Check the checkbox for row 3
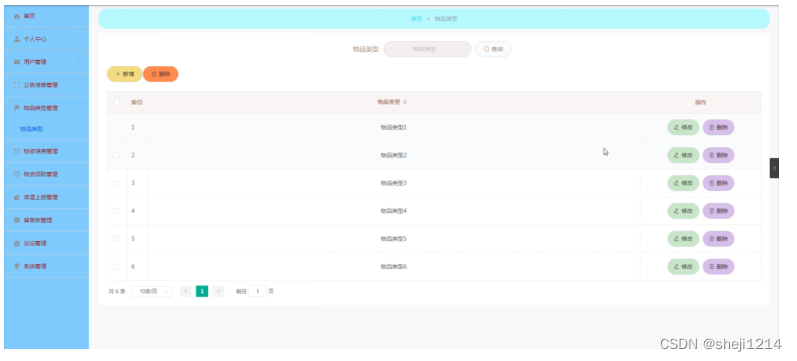797x361 pixels. click(x=116, y=183)
